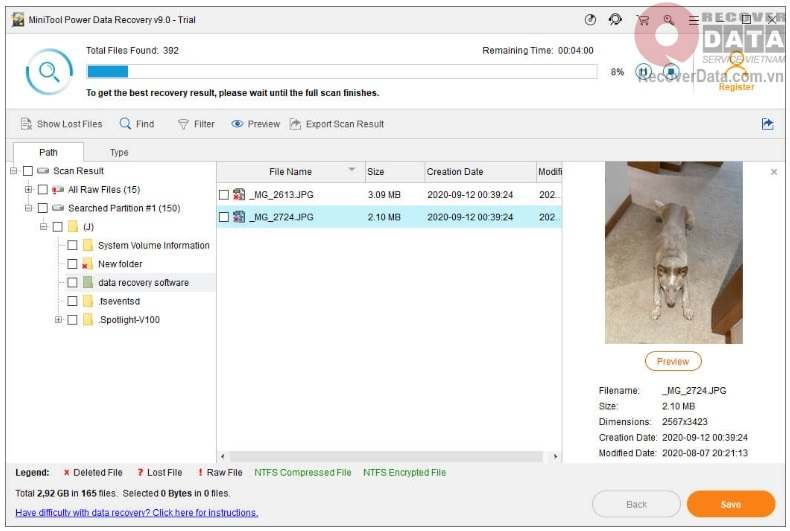Check the New folder checkbox
The width and height of the screenshot is (790, 531).
(73, 264)
